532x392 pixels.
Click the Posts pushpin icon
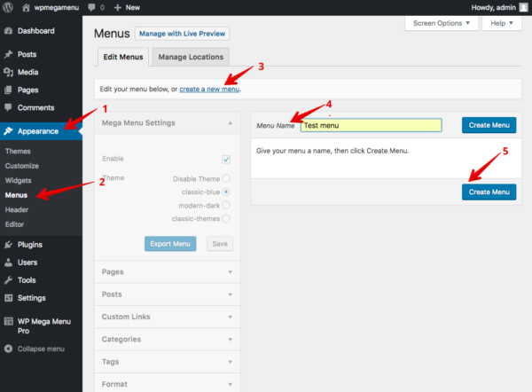click(x=9, y=54)
